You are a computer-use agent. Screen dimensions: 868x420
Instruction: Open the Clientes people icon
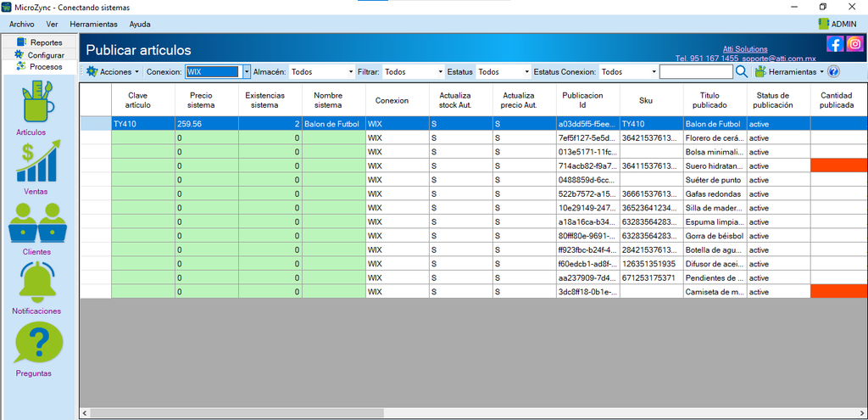click(38, 223)
